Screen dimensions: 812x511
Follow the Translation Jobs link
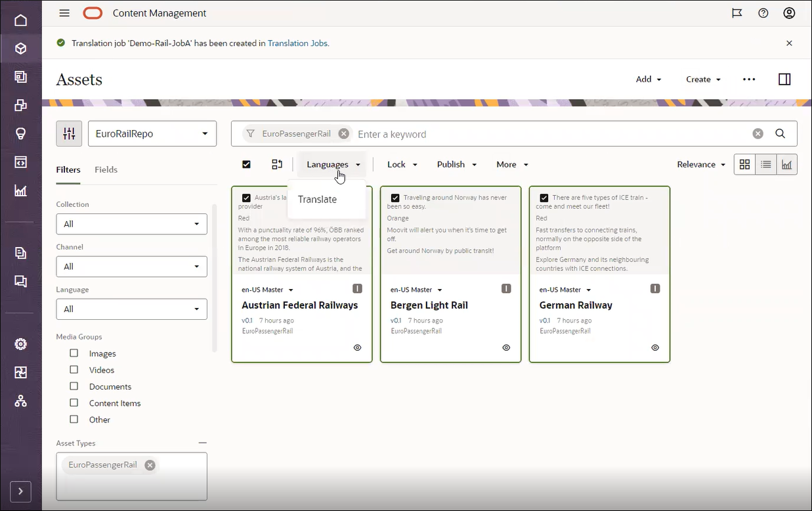click(297, 43)
